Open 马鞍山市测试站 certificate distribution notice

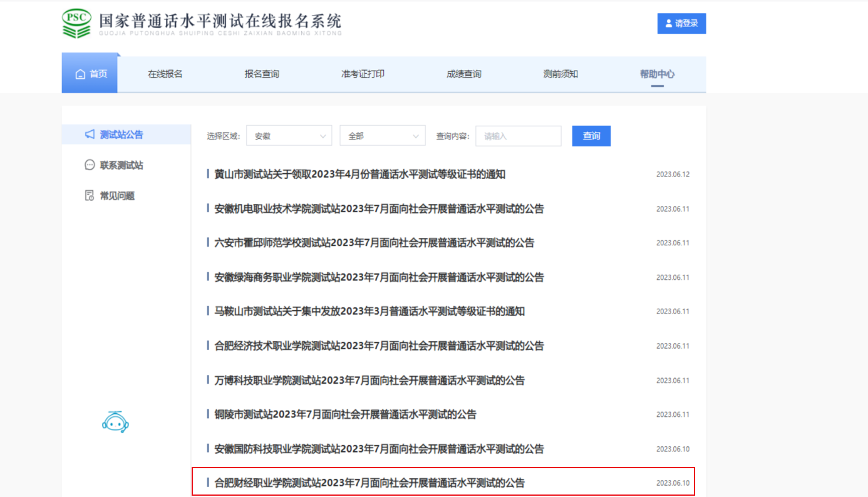pyautogui.click(x=369, y=311)
